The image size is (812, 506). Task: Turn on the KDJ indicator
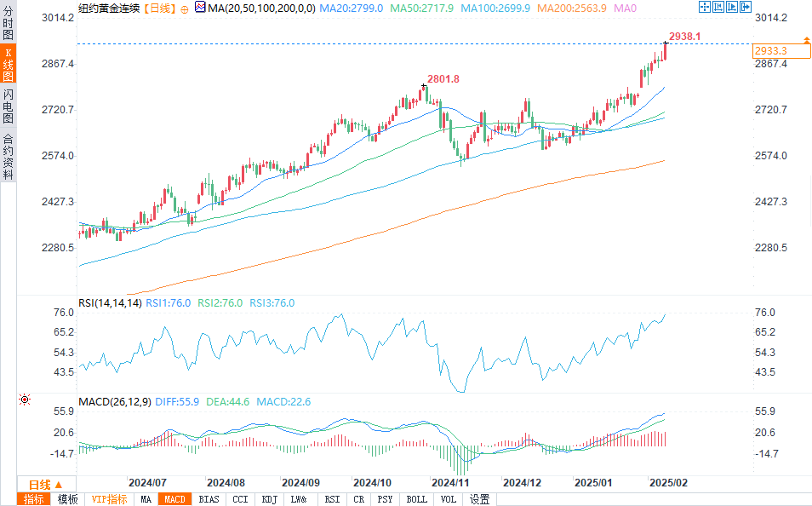[269, 499]
